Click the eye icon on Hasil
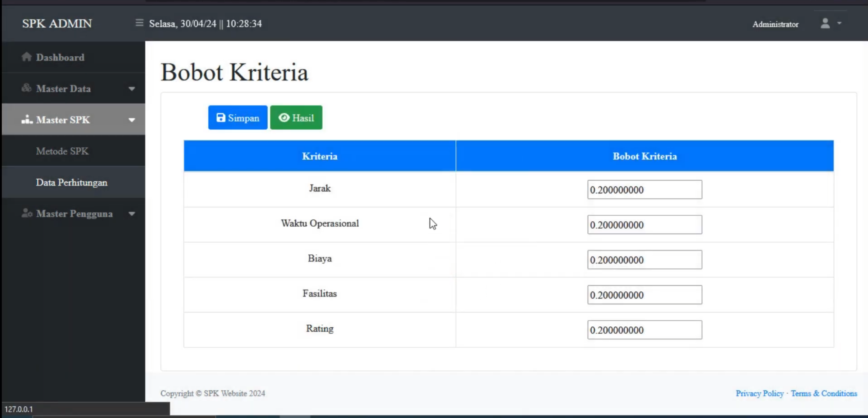Image resolution: width=868 pixels, height=418 pixels. 284,117
